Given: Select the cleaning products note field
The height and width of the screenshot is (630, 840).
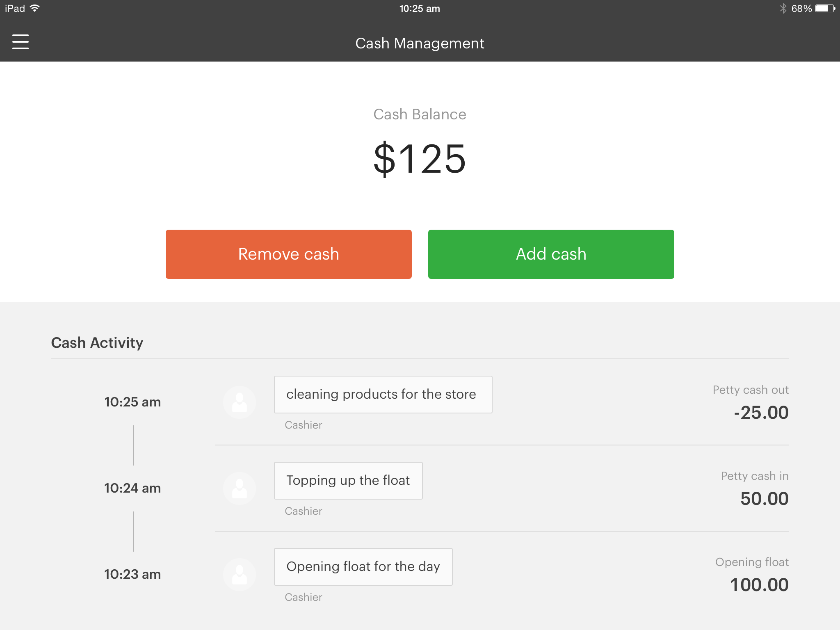Looking at the screenshot, I should tap(383, 395).
